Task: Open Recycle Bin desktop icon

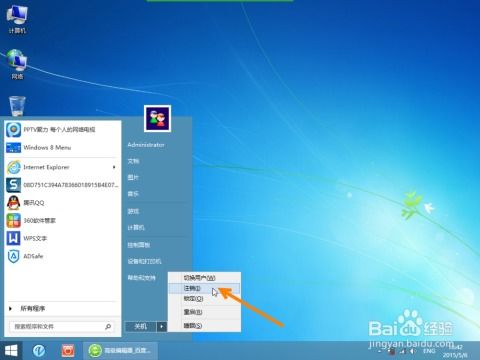Action: coord(17,106)
